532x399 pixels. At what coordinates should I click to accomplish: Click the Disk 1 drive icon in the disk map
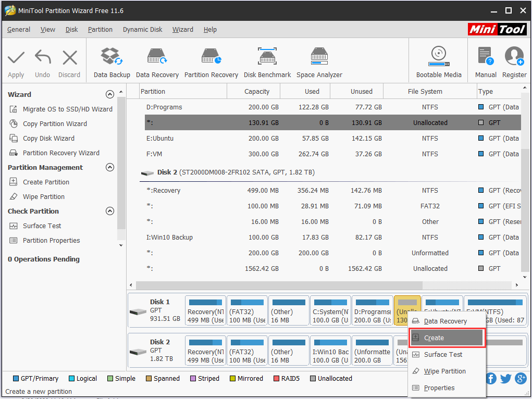pos(138,311)
